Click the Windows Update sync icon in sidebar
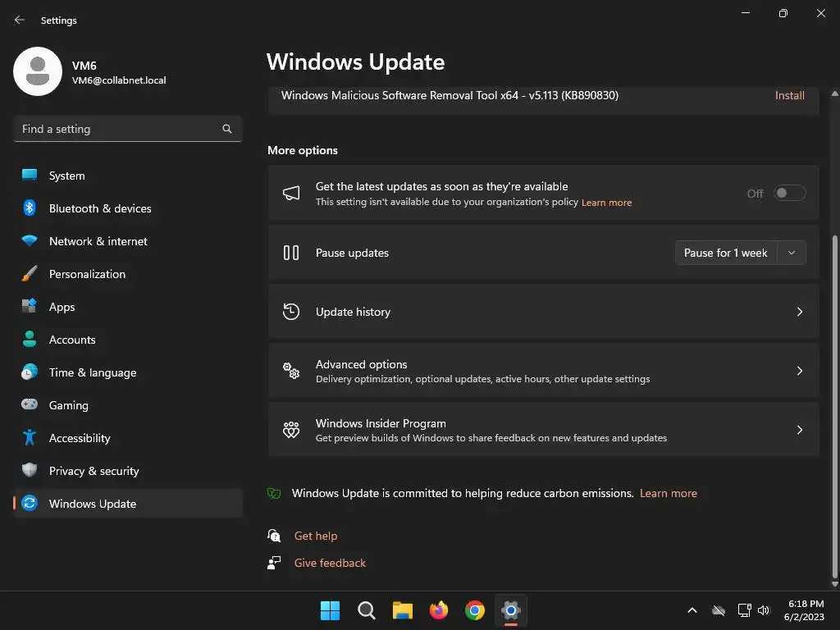The image size is (840, 630). [30, 503]
